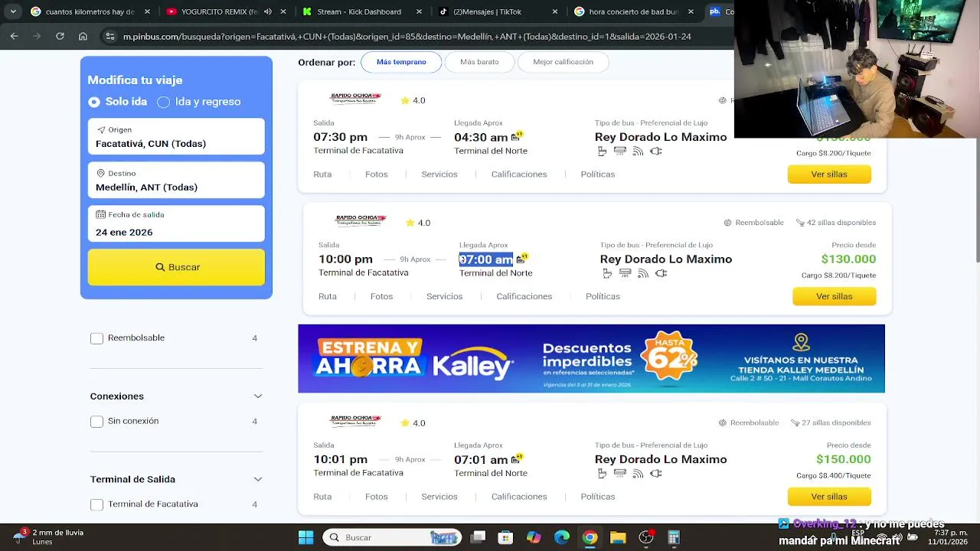
Task: Collapse the Terminal de Salida filter section
Action: pyautogui.click(x=258, y=479)
